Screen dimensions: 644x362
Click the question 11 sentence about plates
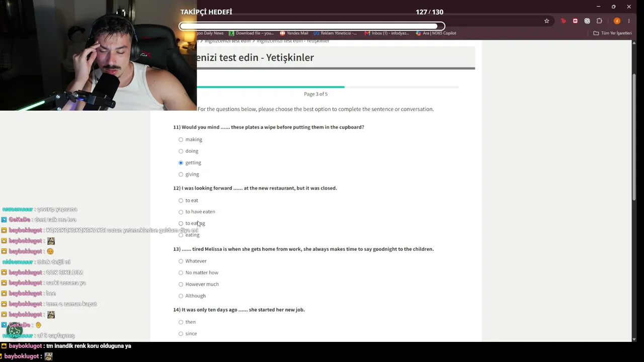[269, 127]
